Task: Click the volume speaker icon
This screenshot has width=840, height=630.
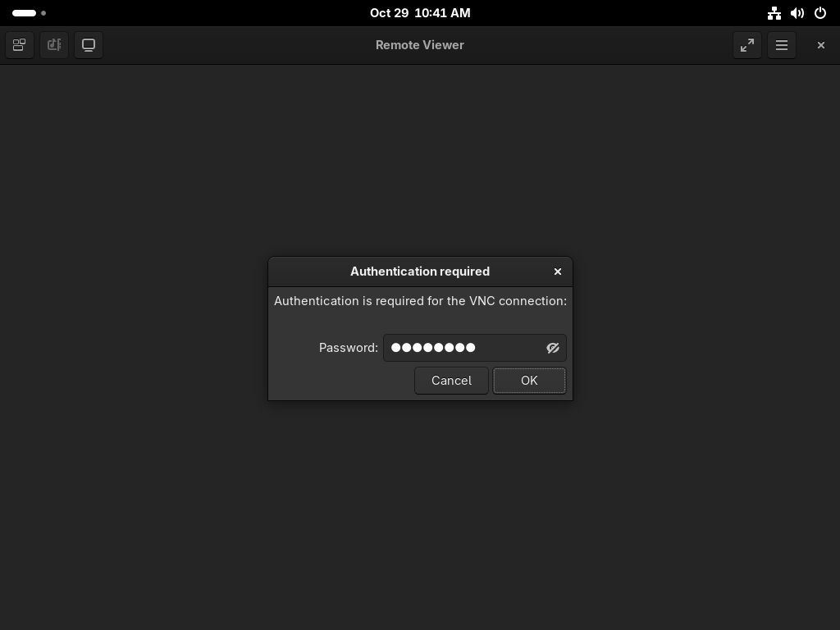Action: click(797, 13)
